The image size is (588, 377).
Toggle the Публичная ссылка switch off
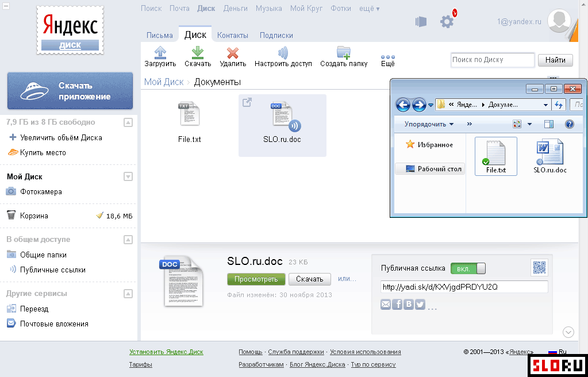pos(468,268)
